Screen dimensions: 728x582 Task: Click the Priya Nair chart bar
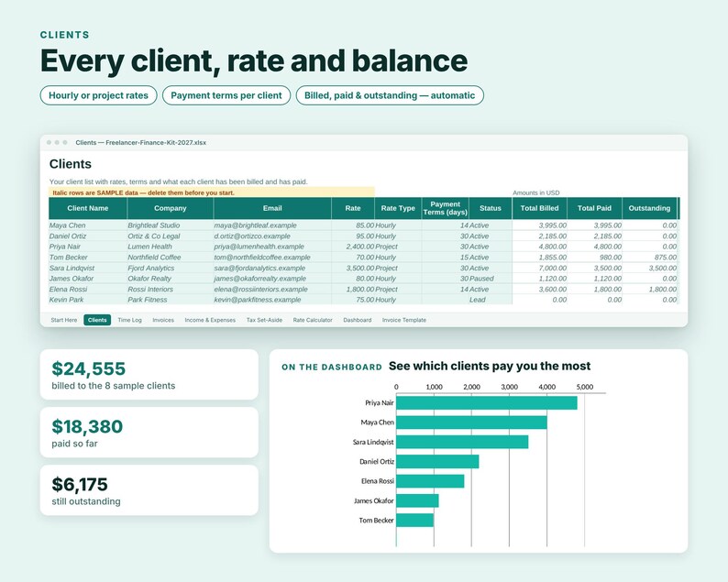coord(487,403)
